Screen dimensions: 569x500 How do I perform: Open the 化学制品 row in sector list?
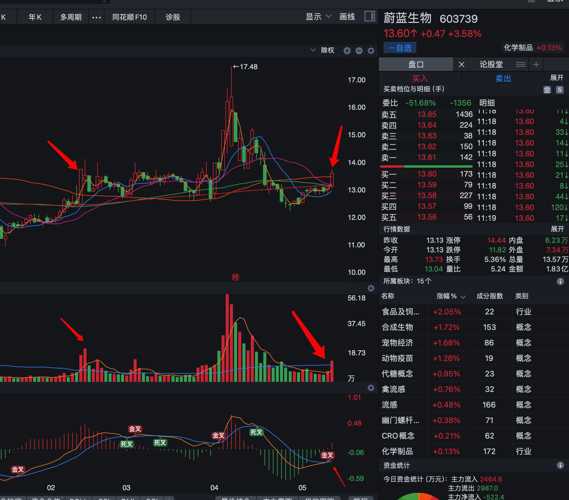473,451
